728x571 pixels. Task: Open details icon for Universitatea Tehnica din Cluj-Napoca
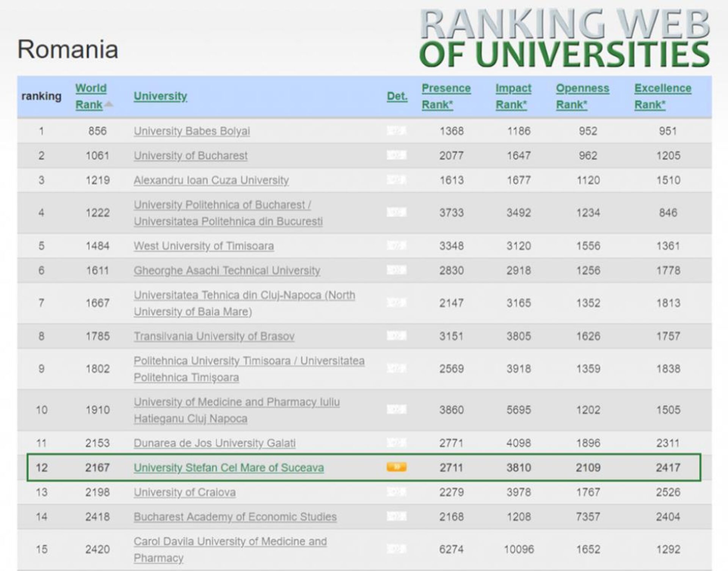coord(396,303)
